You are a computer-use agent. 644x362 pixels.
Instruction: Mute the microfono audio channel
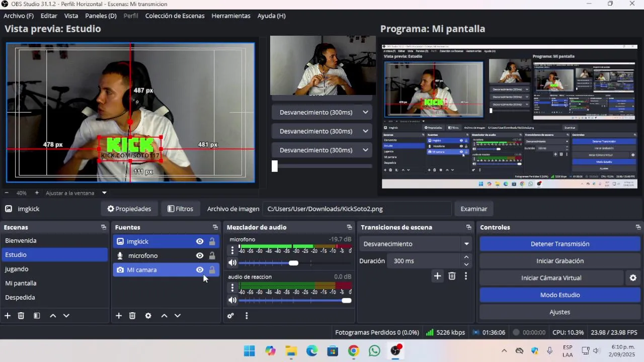coord(232,262)
